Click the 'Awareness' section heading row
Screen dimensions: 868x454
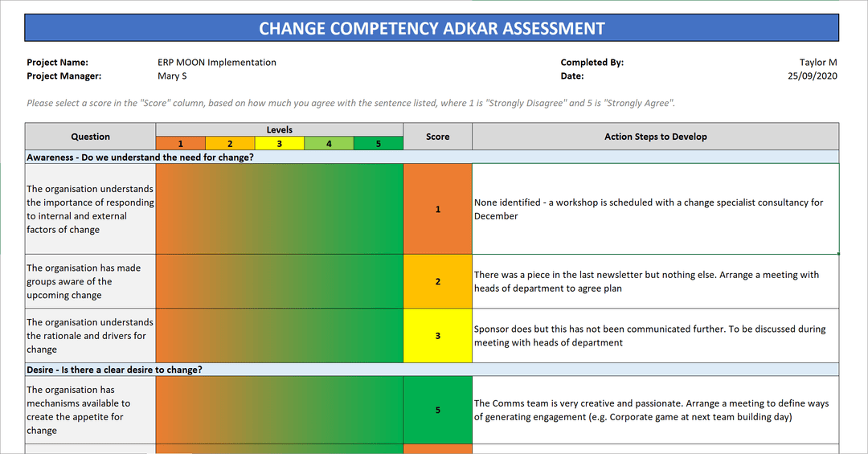[x=140, y=157]
